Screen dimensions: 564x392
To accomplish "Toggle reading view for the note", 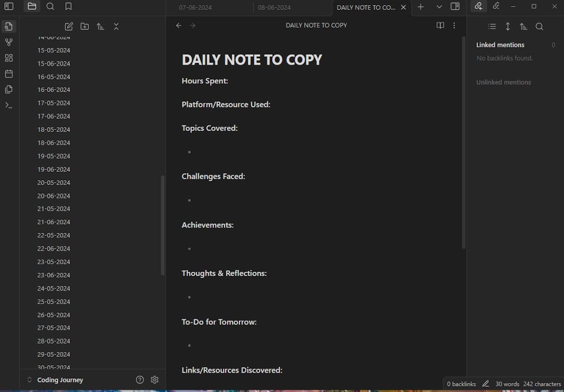I will [440, 25].
